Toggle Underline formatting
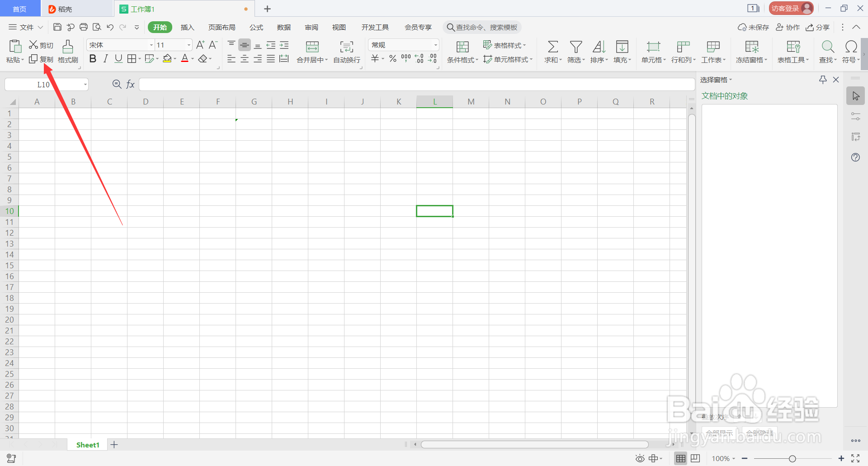 [118, 59]
